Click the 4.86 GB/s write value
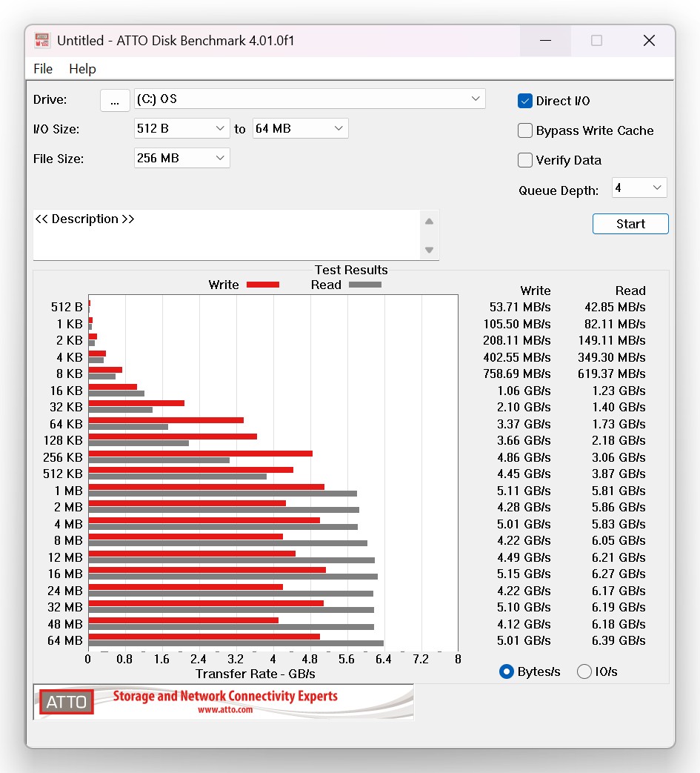The width and height of the screenshot is (700, 773). [524, 457]
